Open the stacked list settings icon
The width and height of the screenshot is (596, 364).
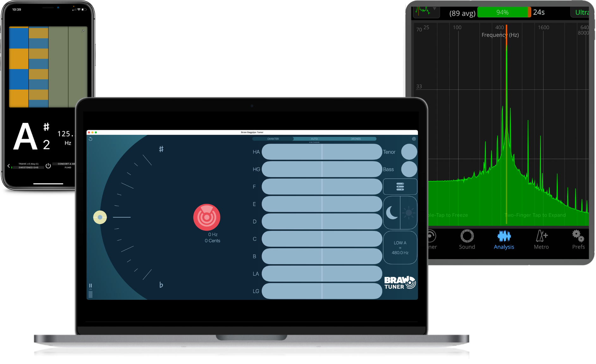pyautogui.click(x=400, y=187)
